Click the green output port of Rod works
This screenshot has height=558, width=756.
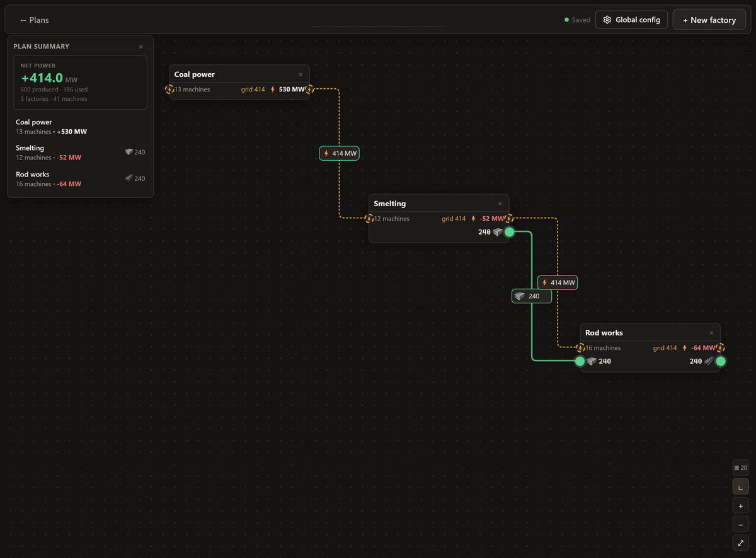point(721,361)
